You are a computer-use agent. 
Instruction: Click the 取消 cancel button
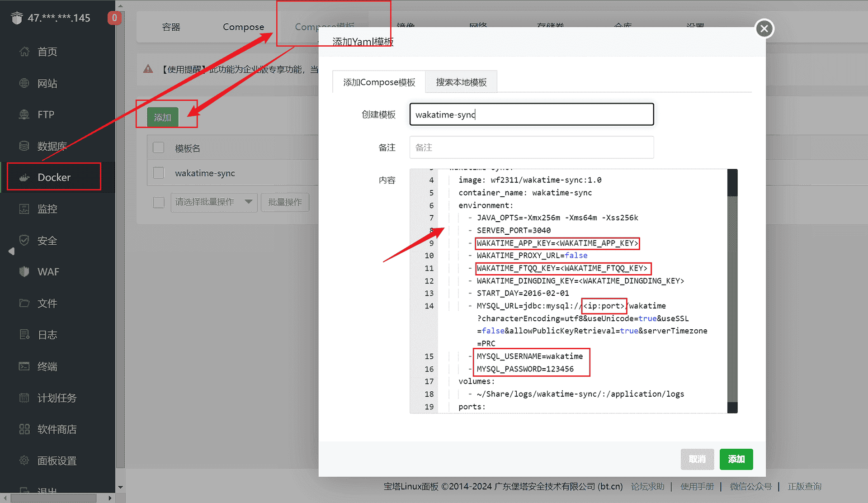click(x=697, y=459)
